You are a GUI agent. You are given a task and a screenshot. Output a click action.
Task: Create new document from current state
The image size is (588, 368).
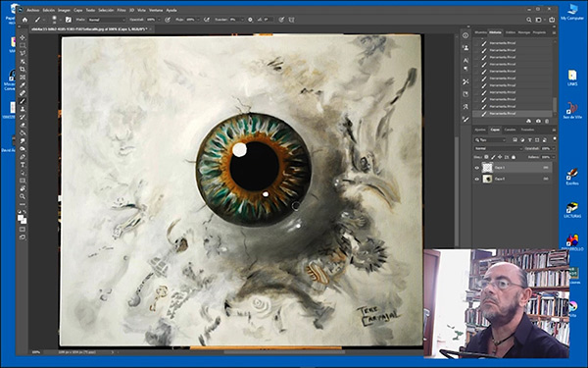pyautogui.click(x=529, y=121)
